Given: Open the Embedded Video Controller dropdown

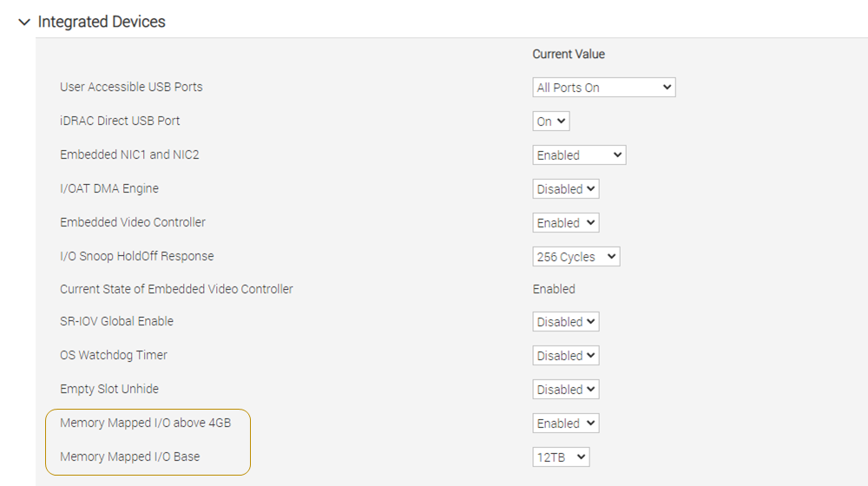Looking at the screenshot, I should pyautogui.click(x=566, y=223).
